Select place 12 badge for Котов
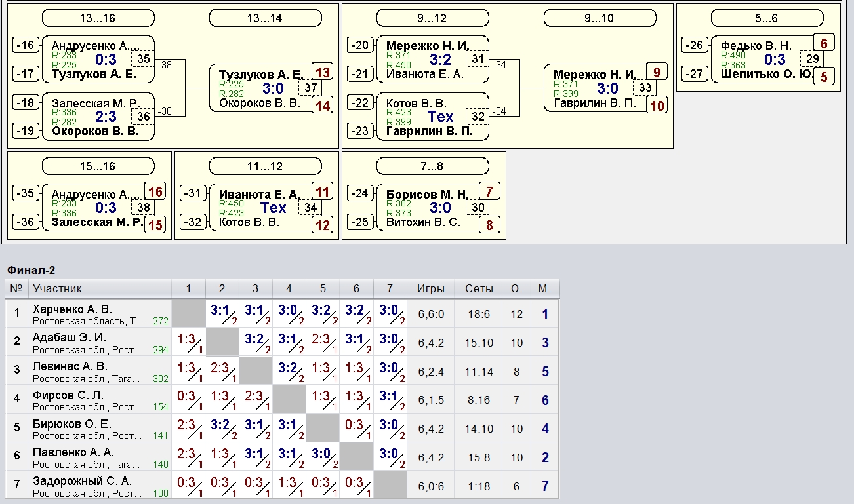The height and width of the screenshot is (504, 854). 322,225
